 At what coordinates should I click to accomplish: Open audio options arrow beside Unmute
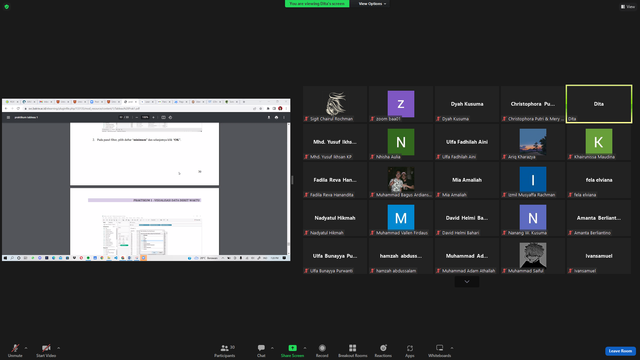point(26,348)
